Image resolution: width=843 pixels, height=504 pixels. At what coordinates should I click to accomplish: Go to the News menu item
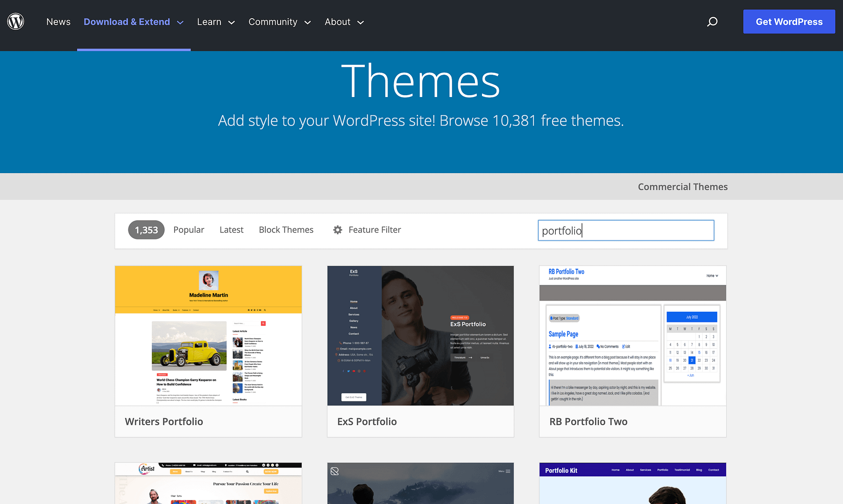(x=58, y=22)
